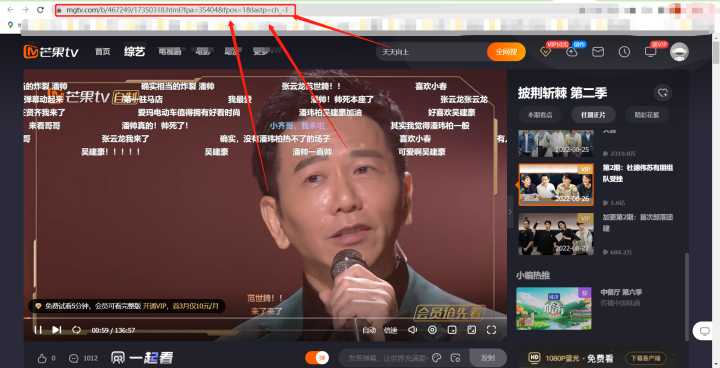Viewport: 720px width, 368px height.
Task: Open watch history clock icon
Action: 624,52
